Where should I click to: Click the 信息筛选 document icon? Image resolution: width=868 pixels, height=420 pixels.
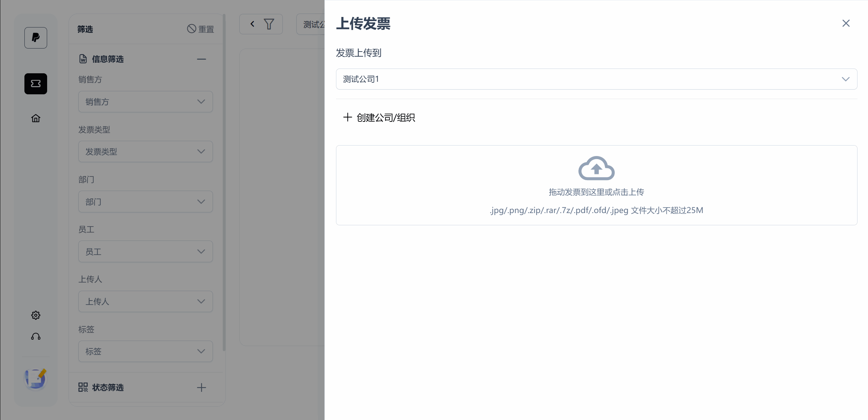pyautogui.click(x=83, y=59)
